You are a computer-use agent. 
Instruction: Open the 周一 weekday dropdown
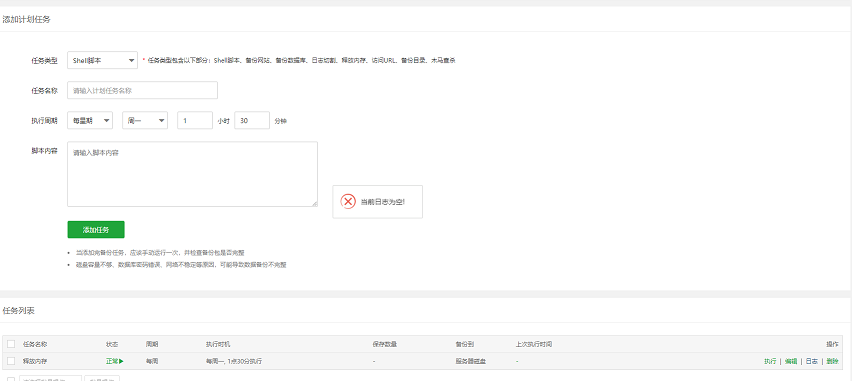click(x=145, y=121)
